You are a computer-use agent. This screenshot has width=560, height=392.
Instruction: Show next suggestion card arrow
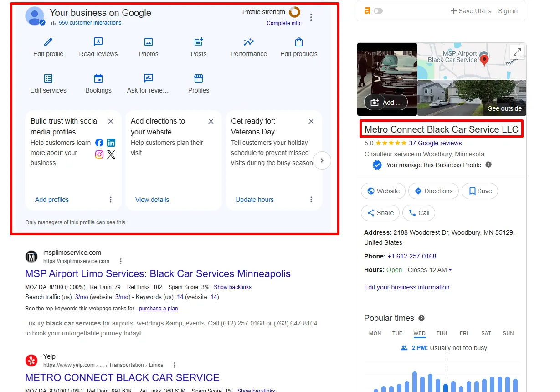pyautogui.click(x=322, y=160)
